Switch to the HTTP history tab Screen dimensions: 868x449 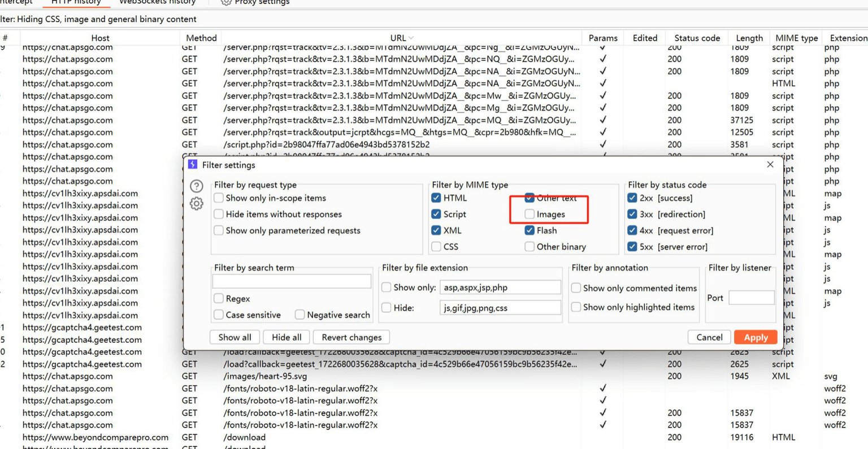(x=76, y=2)
